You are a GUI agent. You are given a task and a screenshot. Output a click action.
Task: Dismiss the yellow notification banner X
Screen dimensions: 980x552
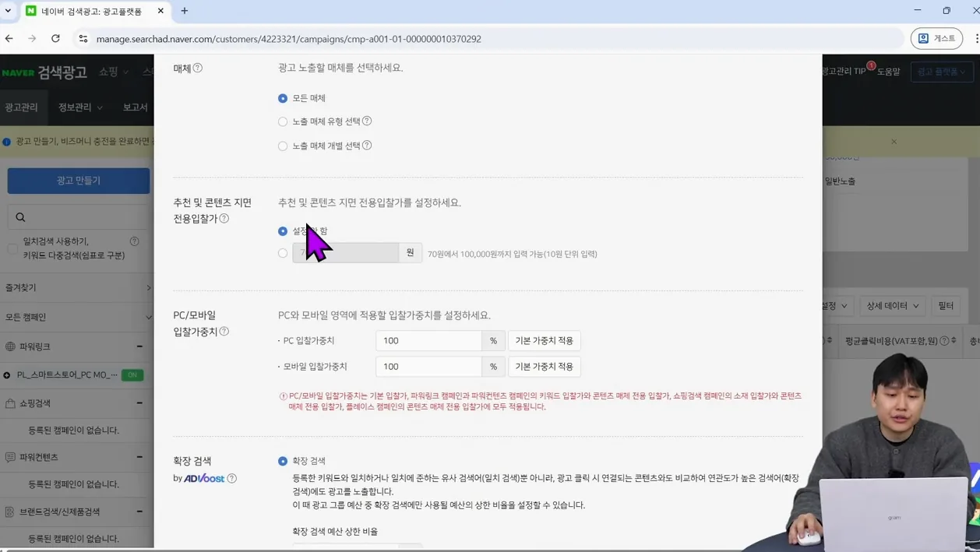coord(894,142)
